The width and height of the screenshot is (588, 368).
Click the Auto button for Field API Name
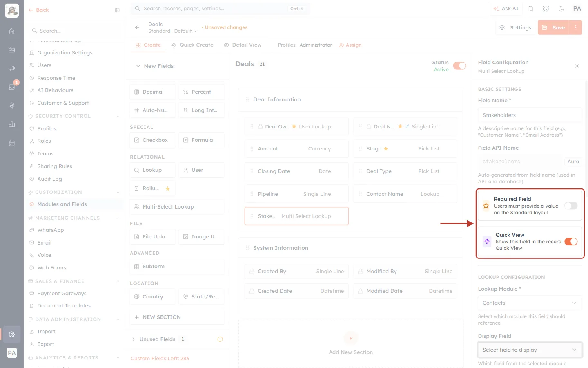point(573,162)
